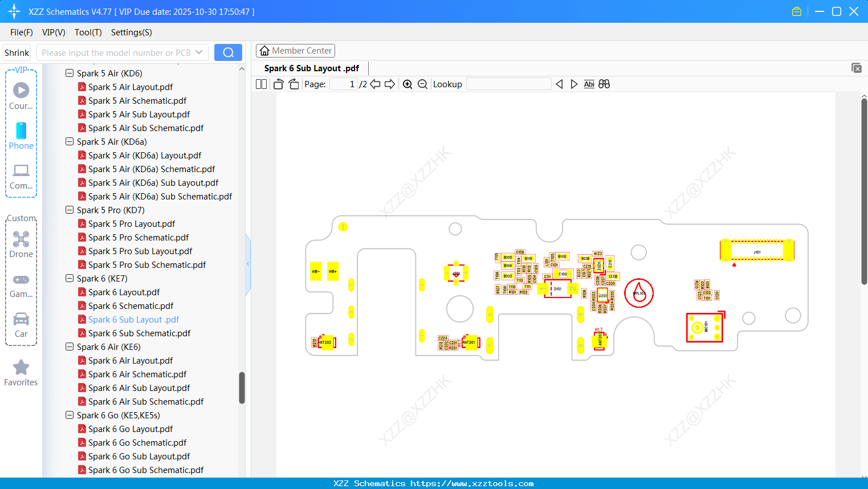
Task: Switch to the Spark 6 Sub Layout tab
Action: click(x=311, y=68)
